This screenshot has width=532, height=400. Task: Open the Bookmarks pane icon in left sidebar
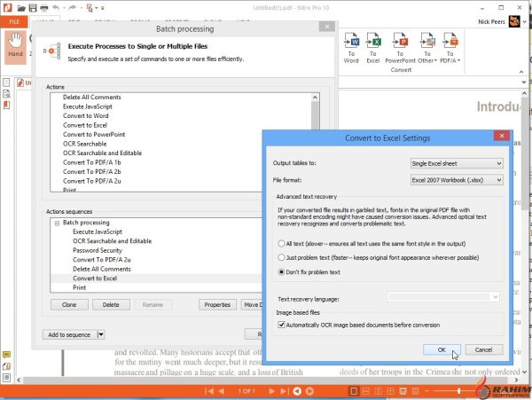(6, 106)
